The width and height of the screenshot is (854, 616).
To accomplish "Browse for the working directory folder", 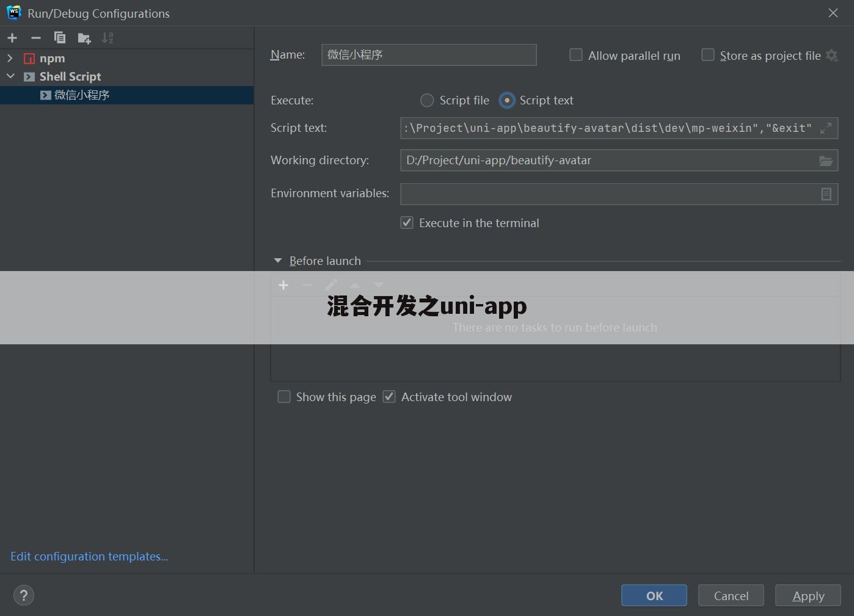I will (x=826, y=161).
